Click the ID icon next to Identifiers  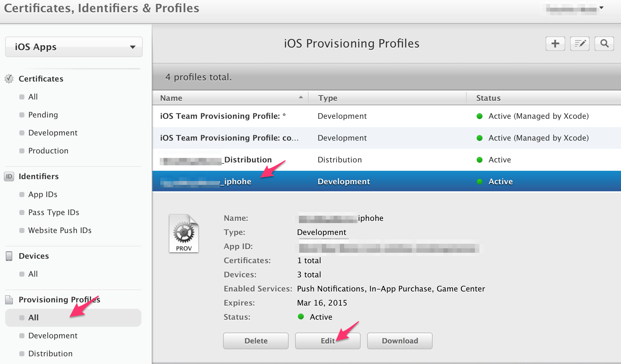point(9,176)
